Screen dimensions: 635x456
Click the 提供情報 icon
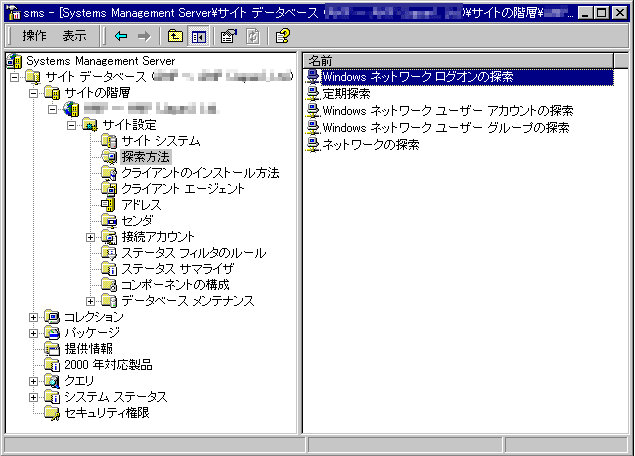52,349
